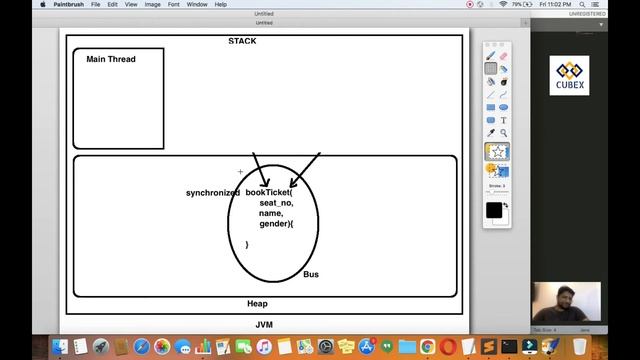
Task: Select the Rounded Rectangle tool
Action: click(491, 120)
